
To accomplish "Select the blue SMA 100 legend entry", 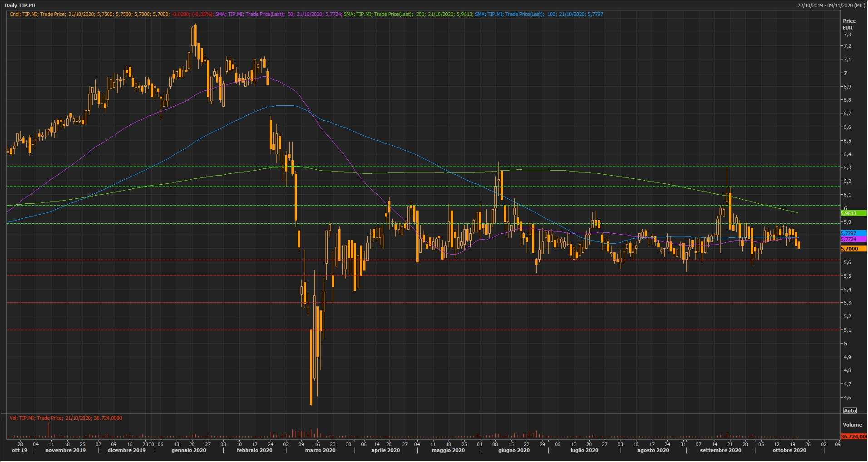I will tap(539, 14).
